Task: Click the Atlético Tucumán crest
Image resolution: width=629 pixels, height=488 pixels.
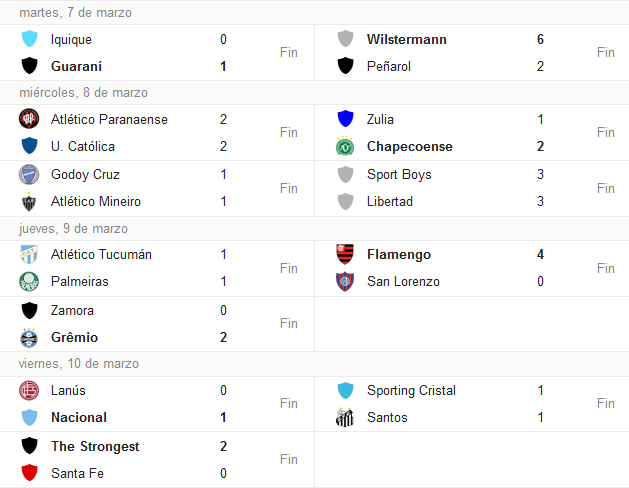Action: pos(29,254)
